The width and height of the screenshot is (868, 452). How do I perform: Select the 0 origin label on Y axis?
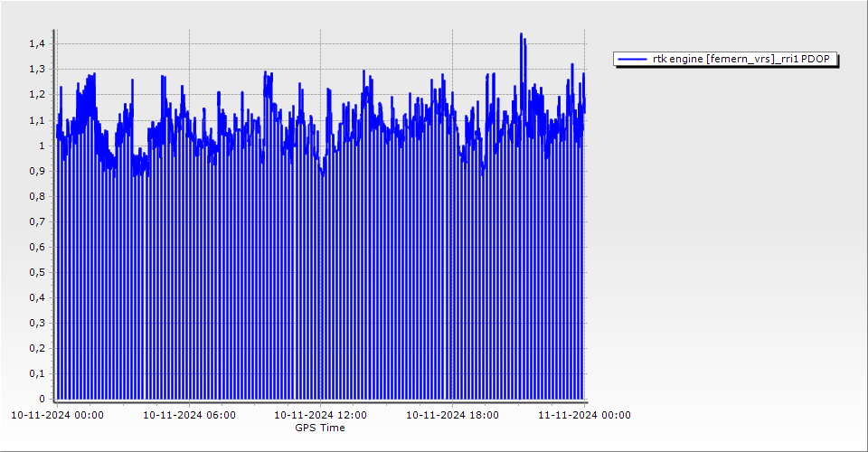pyautogui.click(x=42, y=399)
